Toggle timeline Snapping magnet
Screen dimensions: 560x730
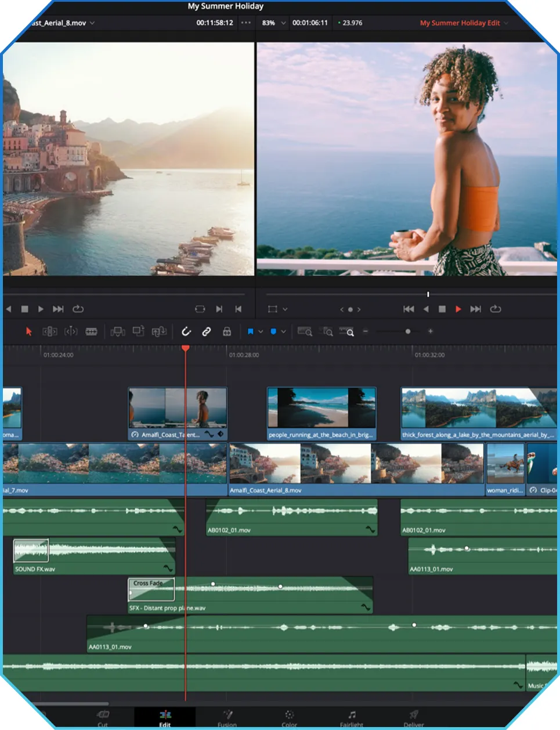186,331
